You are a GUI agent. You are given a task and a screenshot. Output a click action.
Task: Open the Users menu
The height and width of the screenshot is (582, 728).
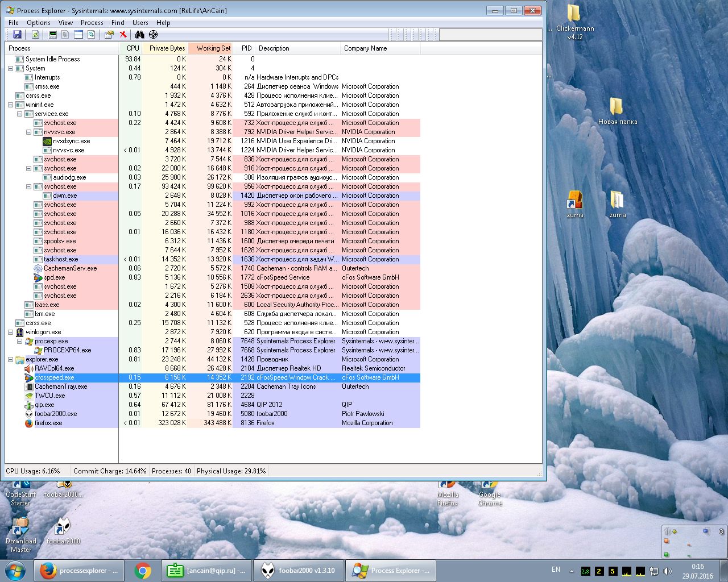coord(140,23)
